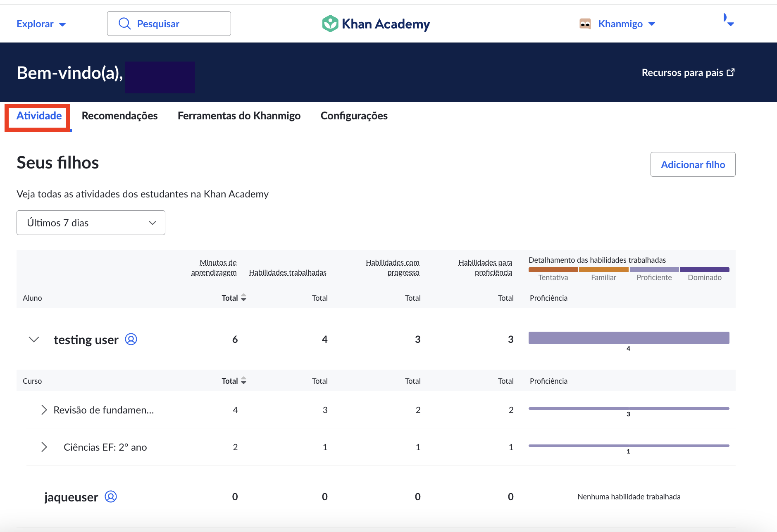This screenshot has width=777, height=532.
Task: Sort Aluno rows by Total minutes
Action: tap(244, 297)
